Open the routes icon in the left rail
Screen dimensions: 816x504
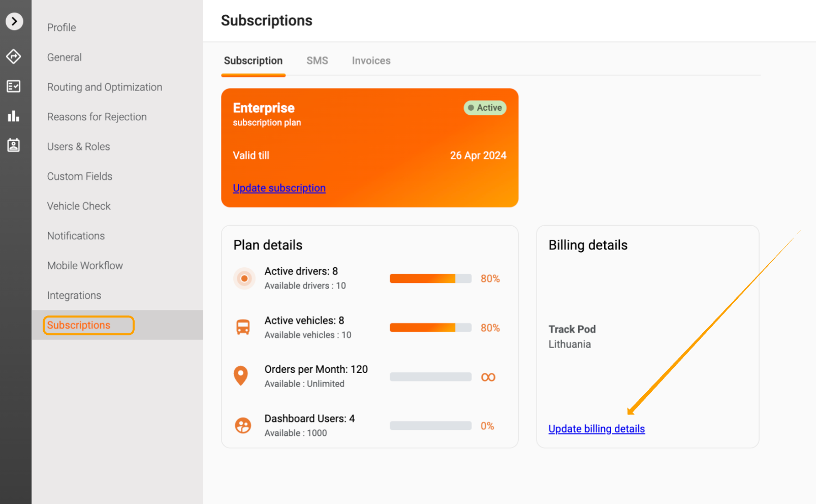(14, 56)
